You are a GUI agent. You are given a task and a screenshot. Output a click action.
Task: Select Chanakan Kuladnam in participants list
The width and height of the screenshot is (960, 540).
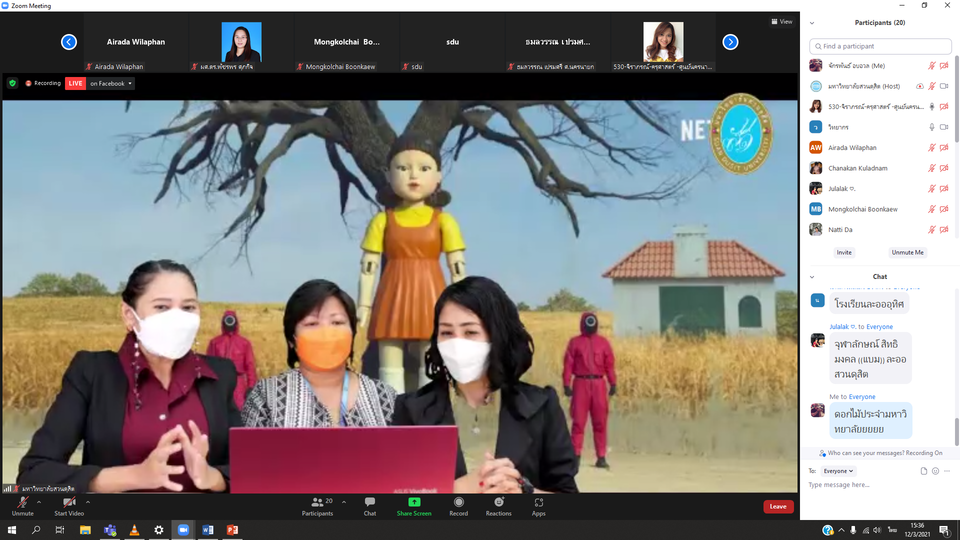879,168
